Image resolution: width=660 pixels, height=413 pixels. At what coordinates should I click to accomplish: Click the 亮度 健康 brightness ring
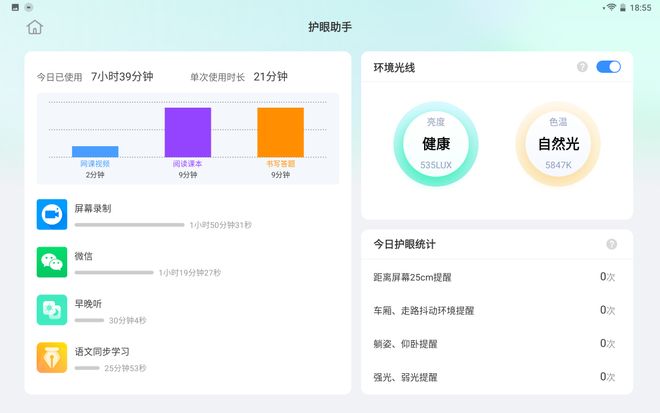click(x=436, y=144)
